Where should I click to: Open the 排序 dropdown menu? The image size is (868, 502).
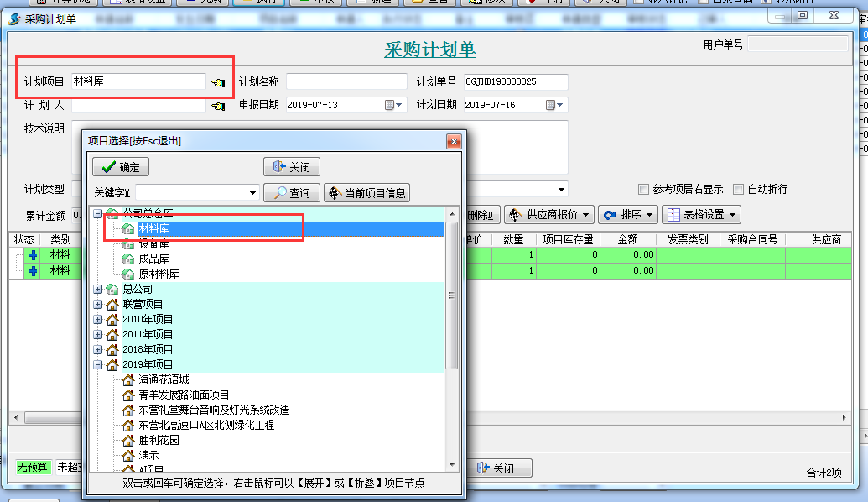(x=628, y=215)
